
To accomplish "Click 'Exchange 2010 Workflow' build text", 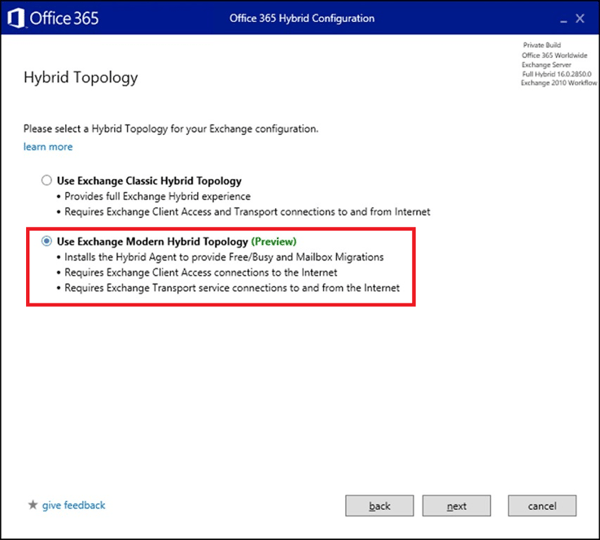I will [x=559, y=83].
